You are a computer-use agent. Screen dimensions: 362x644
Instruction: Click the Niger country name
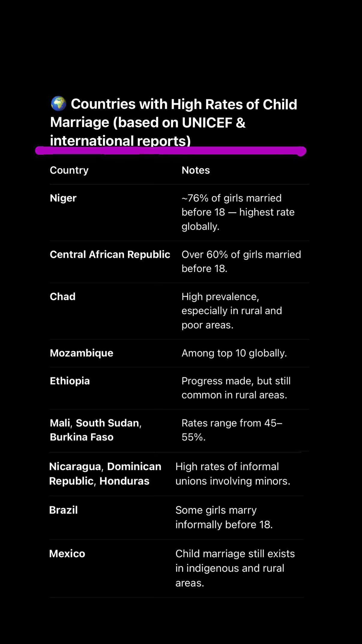tap(63, 198)
